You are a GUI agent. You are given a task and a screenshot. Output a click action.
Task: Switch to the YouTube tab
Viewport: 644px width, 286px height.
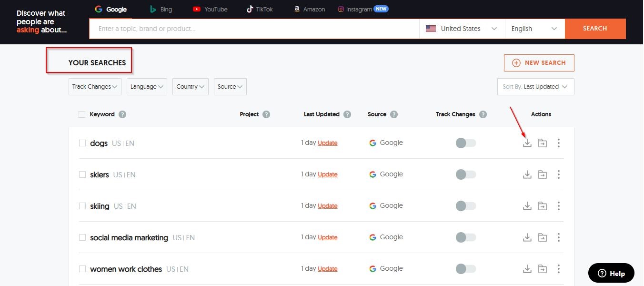210,9
